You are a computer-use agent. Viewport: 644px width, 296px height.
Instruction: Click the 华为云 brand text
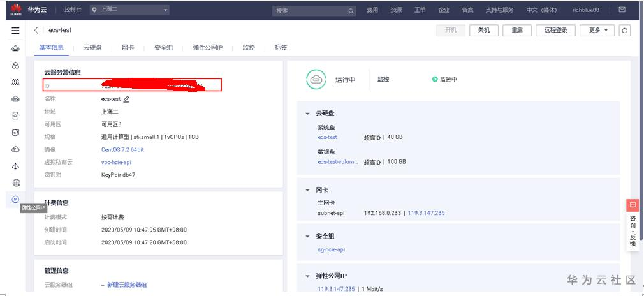37,10
